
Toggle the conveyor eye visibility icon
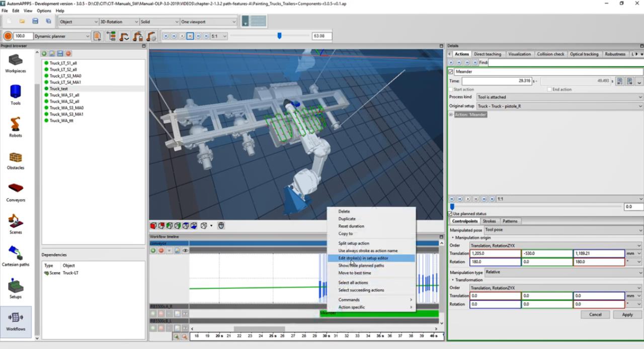click(x=185, y=250)
